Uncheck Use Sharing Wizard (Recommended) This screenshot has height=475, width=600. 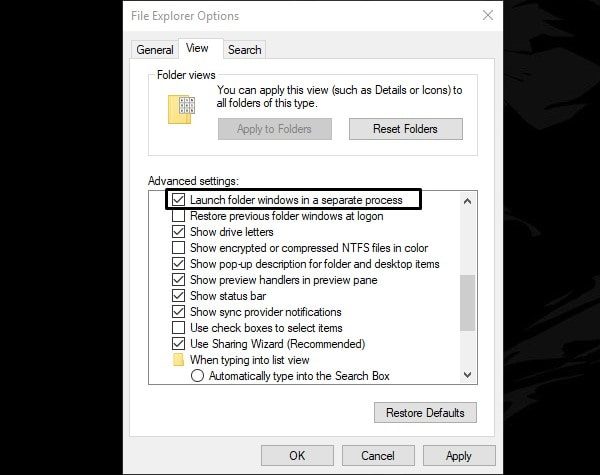179,344
